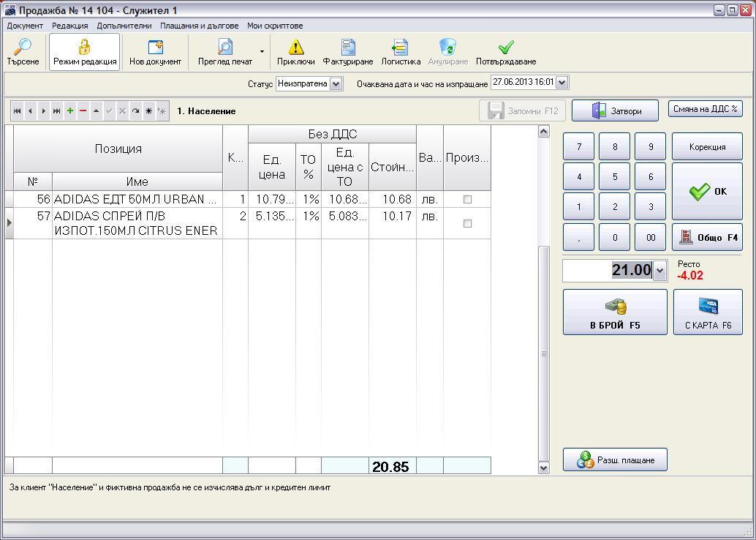
Task: Click the Корекция button
Action: click(707, 146)
